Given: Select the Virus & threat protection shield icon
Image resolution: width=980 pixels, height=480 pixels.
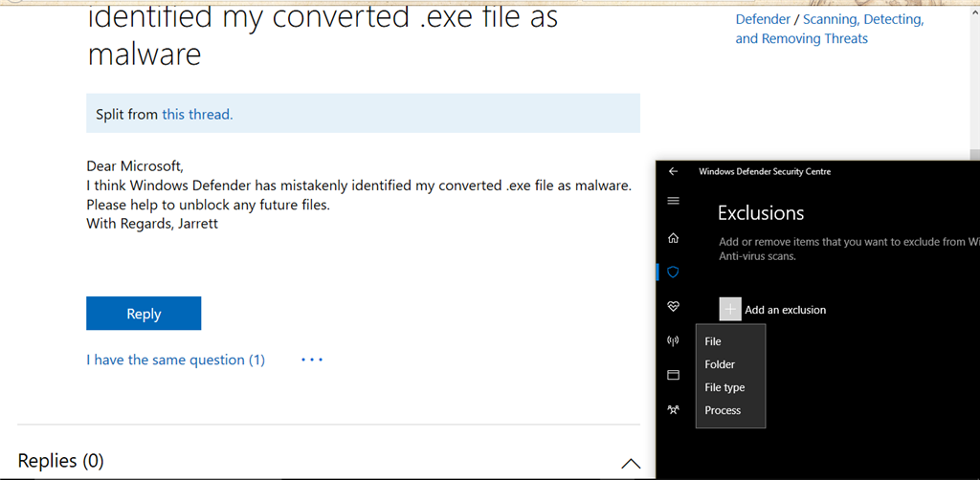Looking at the screenshot, I should pyautogui.click(x=673, y=273).
